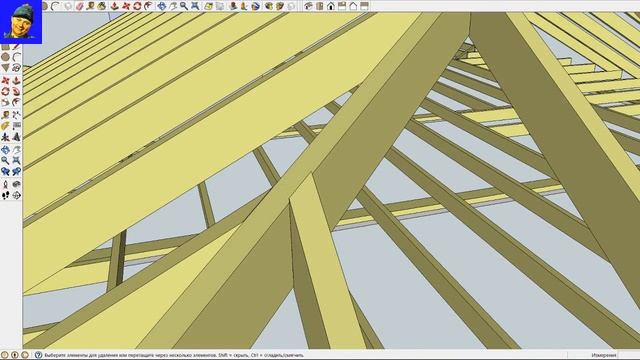Click the avatar picture thumbnail

21,22
